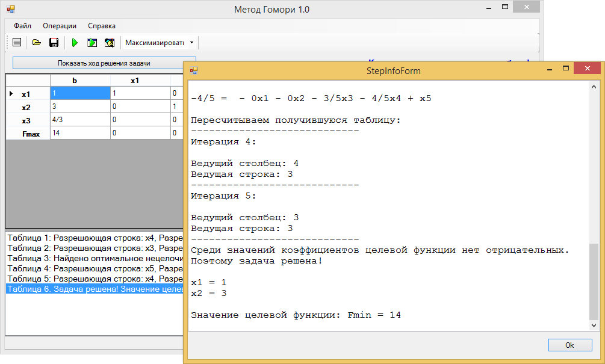This screenshot has height=364, width=605.
Task: Open the Справка menu
Action: click(x=102, y=26)
